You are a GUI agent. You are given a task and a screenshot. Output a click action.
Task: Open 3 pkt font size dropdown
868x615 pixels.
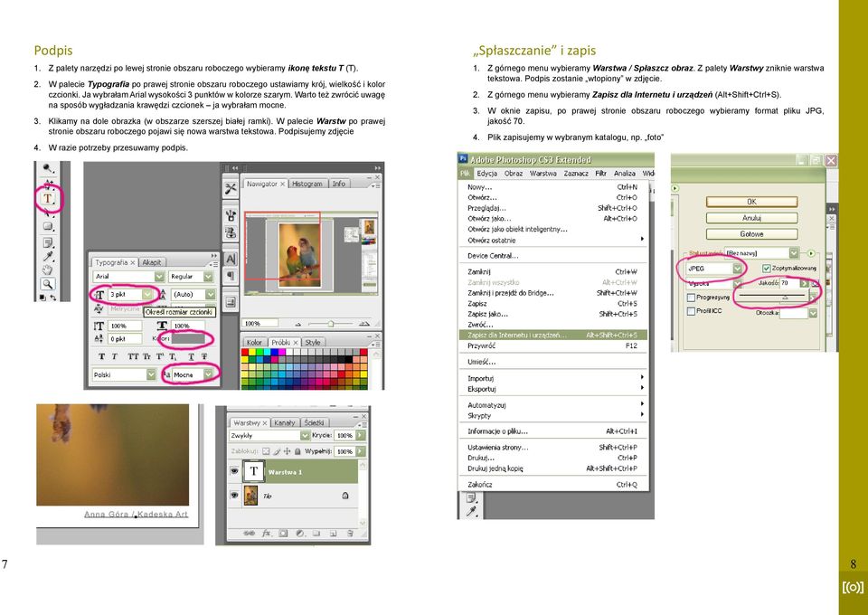pos(147,295)
